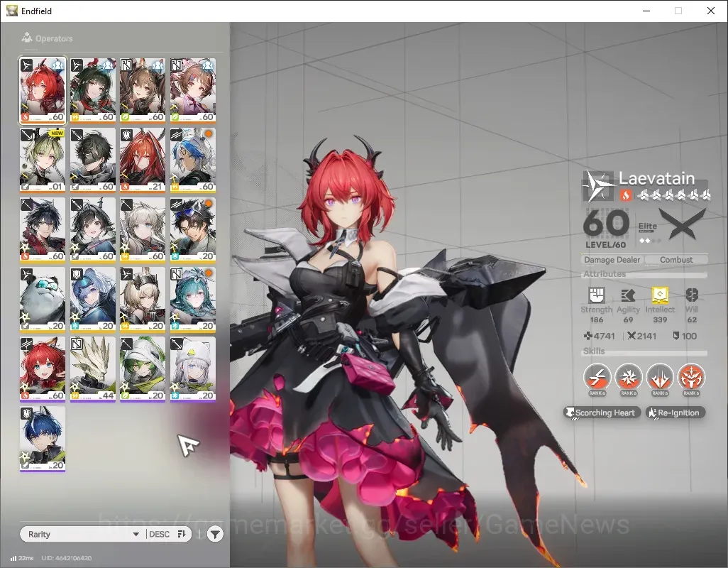The height and width of the screenshot is (568, 728).
Task: Select the dark green-haired operator with red scarf
Action: [x=93, y=91]
